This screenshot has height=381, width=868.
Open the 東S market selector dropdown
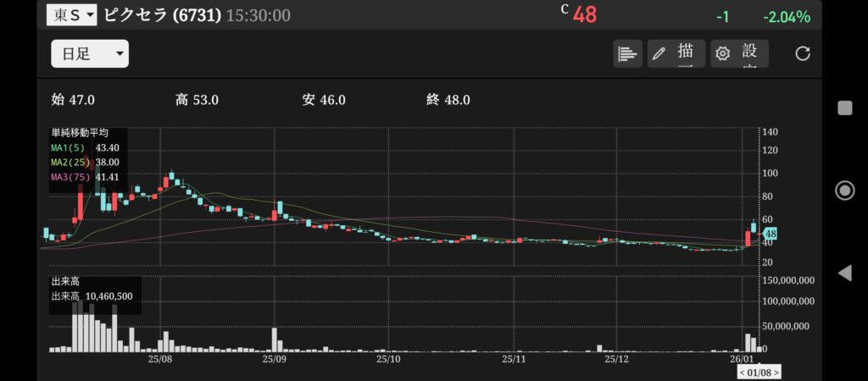click(x=72, y=15)
